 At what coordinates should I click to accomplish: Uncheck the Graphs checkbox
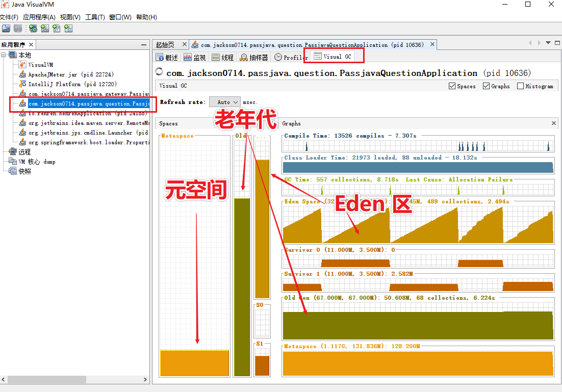click(486, 86)
